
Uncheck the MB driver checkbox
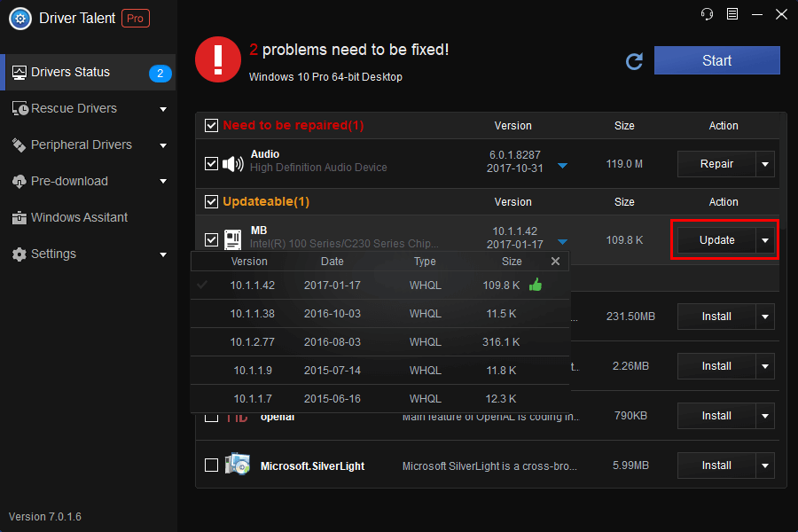[211, 239]
